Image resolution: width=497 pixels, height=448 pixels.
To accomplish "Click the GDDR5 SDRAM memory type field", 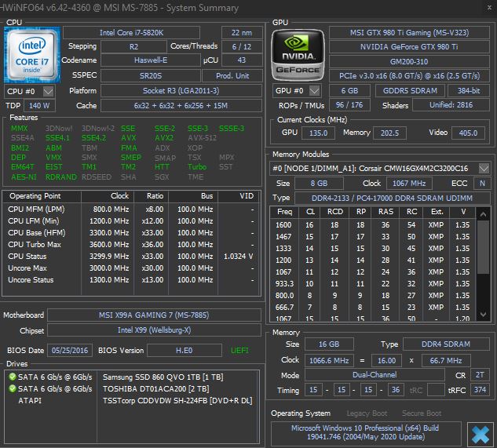I will point(410,90).
